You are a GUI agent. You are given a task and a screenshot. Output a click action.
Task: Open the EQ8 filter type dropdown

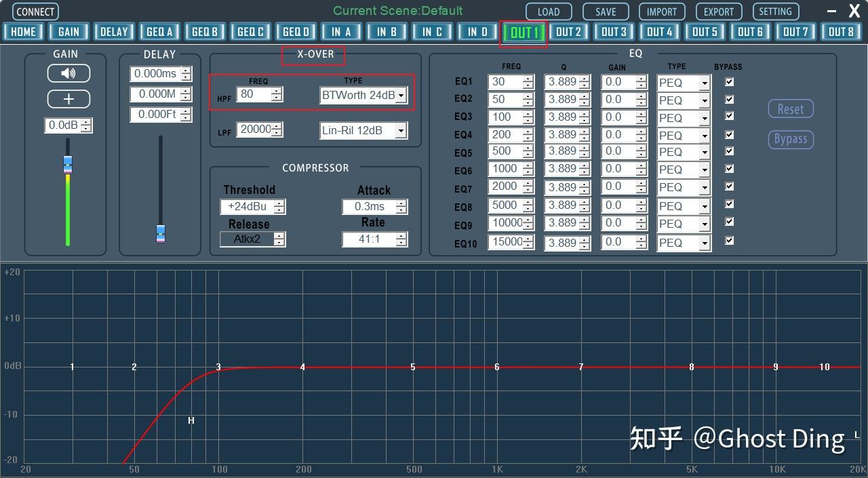tap(704, 205)
